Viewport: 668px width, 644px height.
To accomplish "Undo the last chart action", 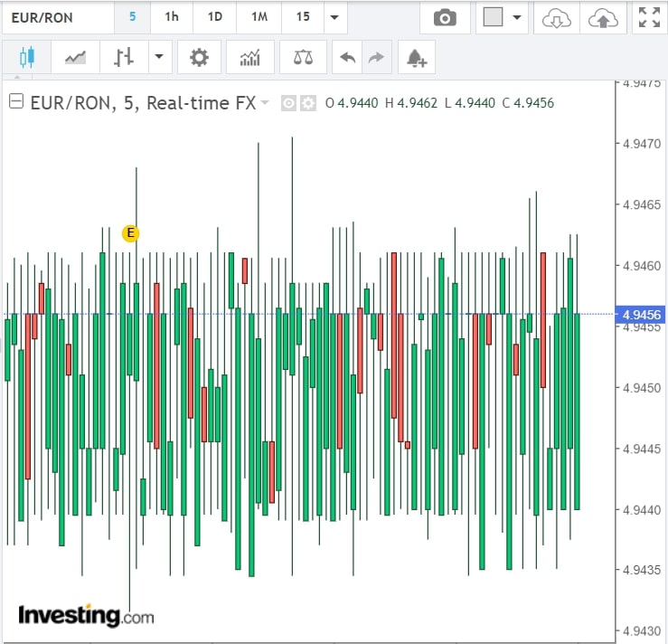I will 347,58.
